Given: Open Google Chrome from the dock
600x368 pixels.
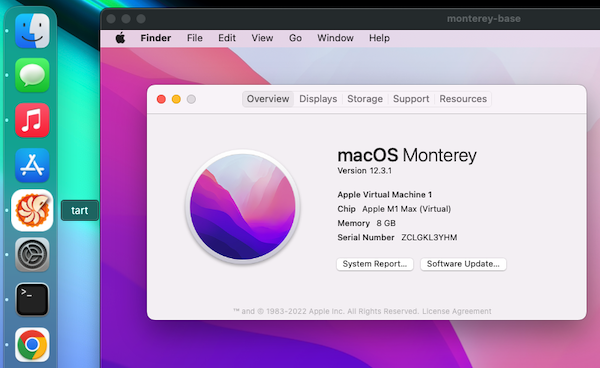Looking at the screenshot, I should 32,345.
